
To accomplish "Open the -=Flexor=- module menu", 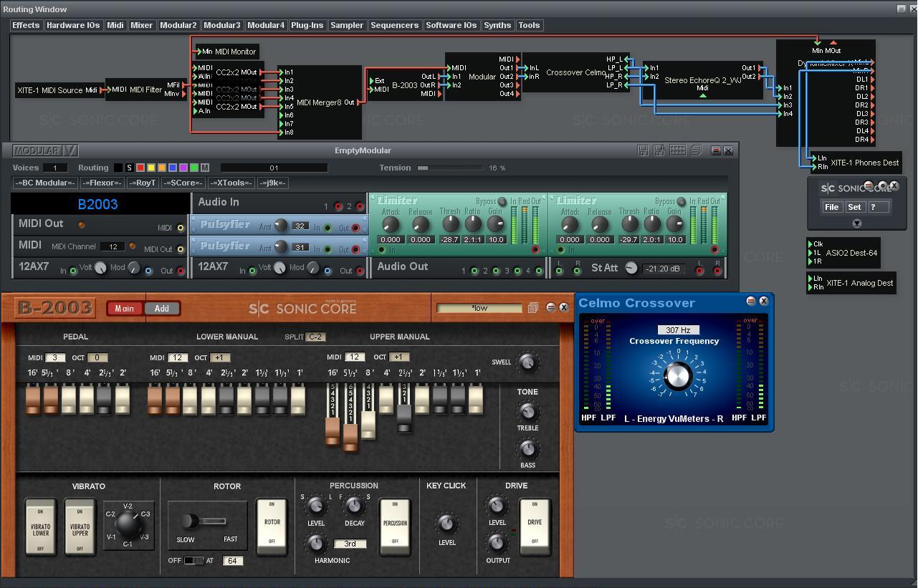I will tap(101, 183).
